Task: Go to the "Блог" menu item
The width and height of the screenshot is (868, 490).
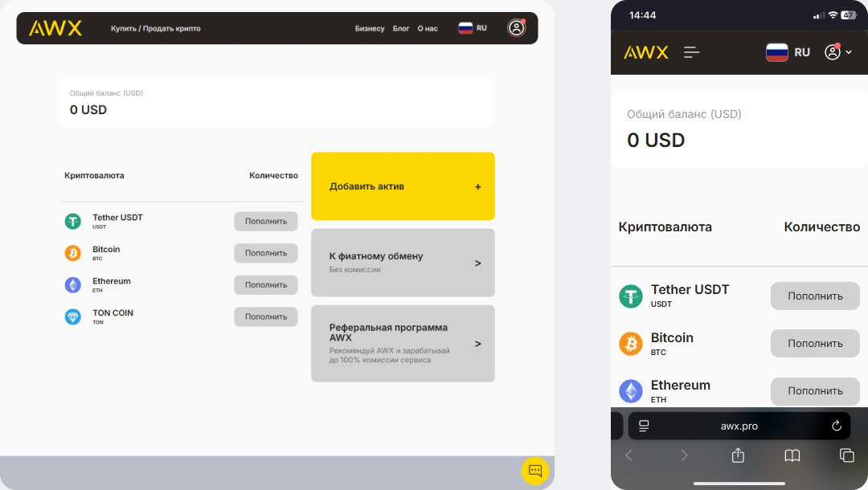Action: (401, 29)
